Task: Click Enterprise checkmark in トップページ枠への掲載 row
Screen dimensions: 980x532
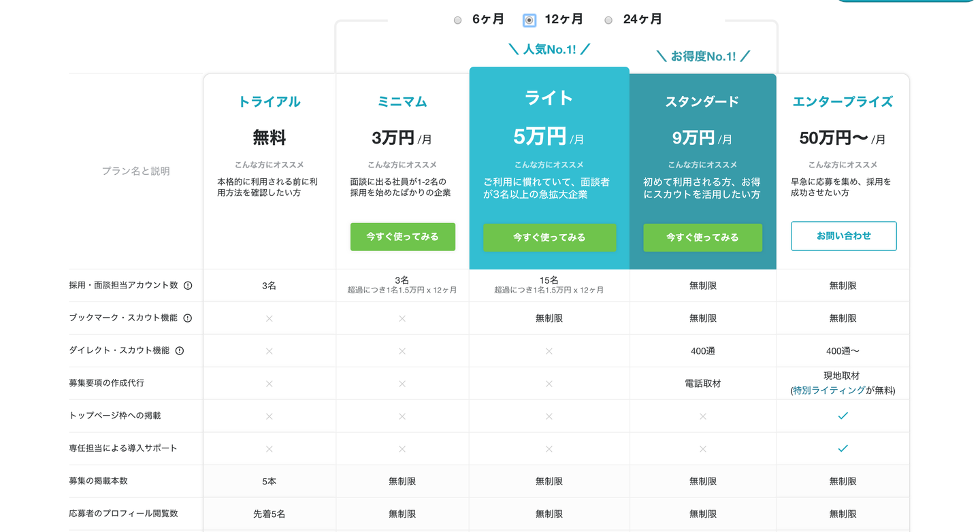Action: [x=843, y=416]
